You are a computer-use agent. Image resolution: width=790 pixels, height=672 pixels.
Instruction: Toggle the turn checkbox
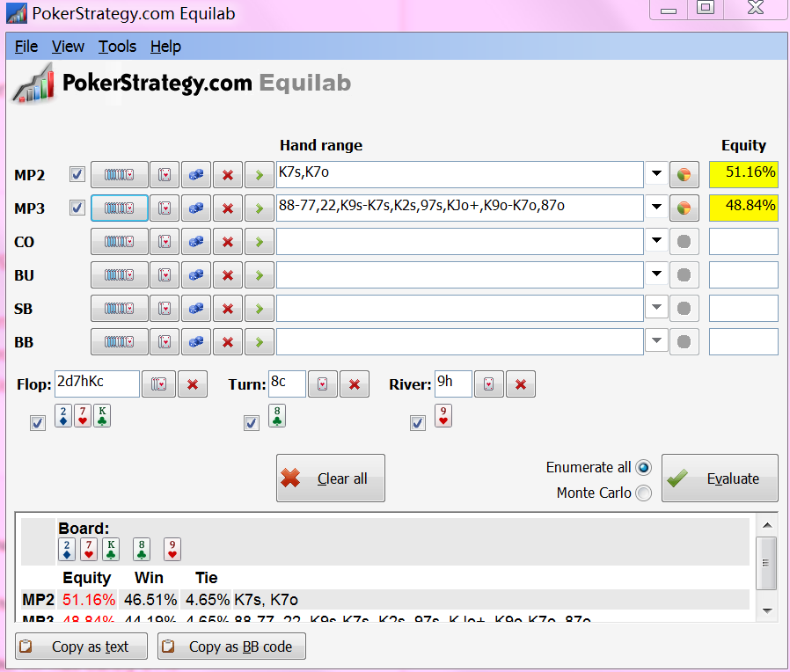pyautogui.click(x=252, y=423)
